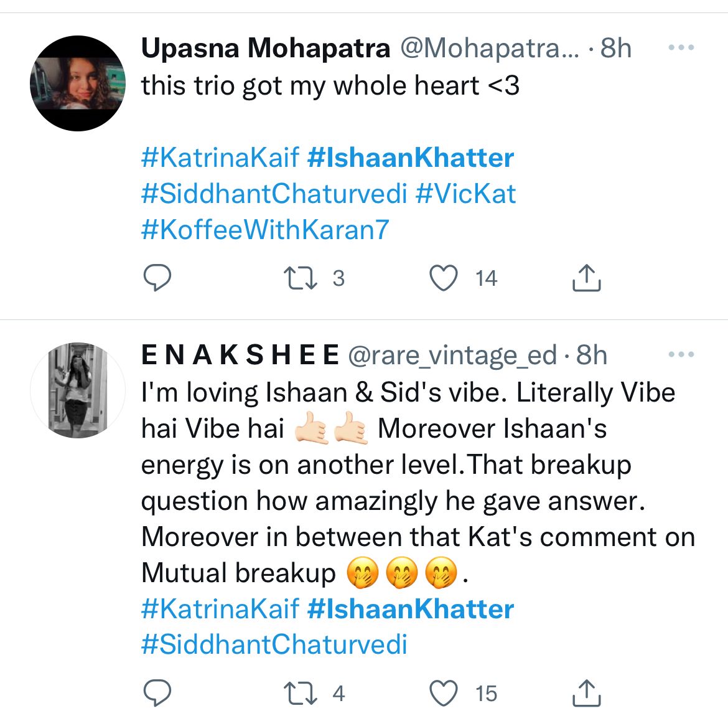Like ENAKSHEE's tweet
Viewport: 728px width, 721px height.
tap(444, 693)
